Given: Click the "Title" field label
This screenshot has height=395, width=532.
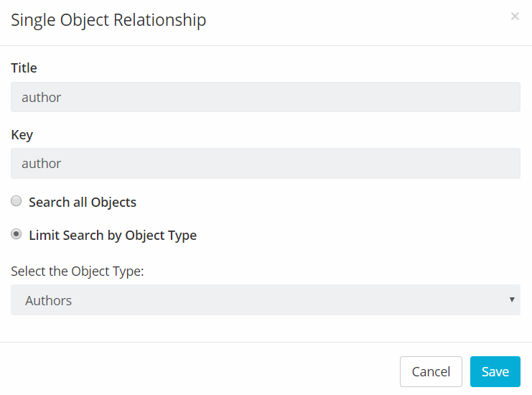Looking at the screenshot, I should pos(24,68).
